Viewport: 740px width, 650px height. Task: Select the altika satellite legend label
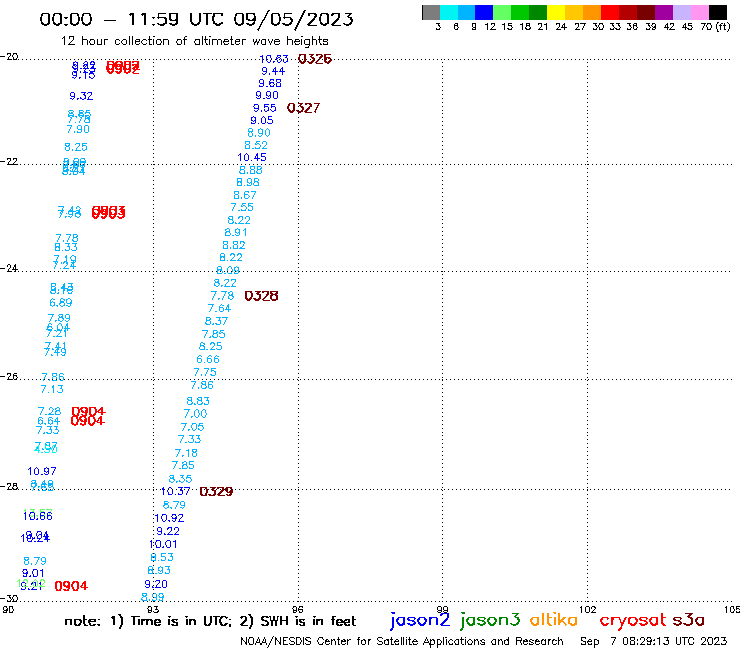[x=554, y=619]
